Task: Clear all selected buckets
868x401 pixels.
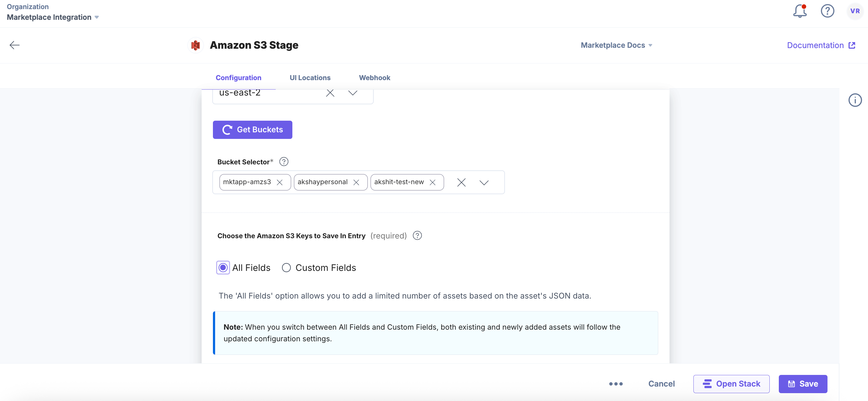Action: tap(461, 183)
